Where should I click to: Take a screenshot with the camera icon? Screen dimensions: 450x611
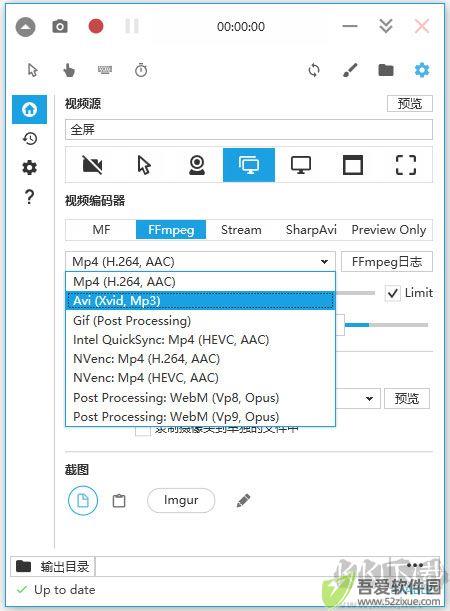[x=60, y=26]
